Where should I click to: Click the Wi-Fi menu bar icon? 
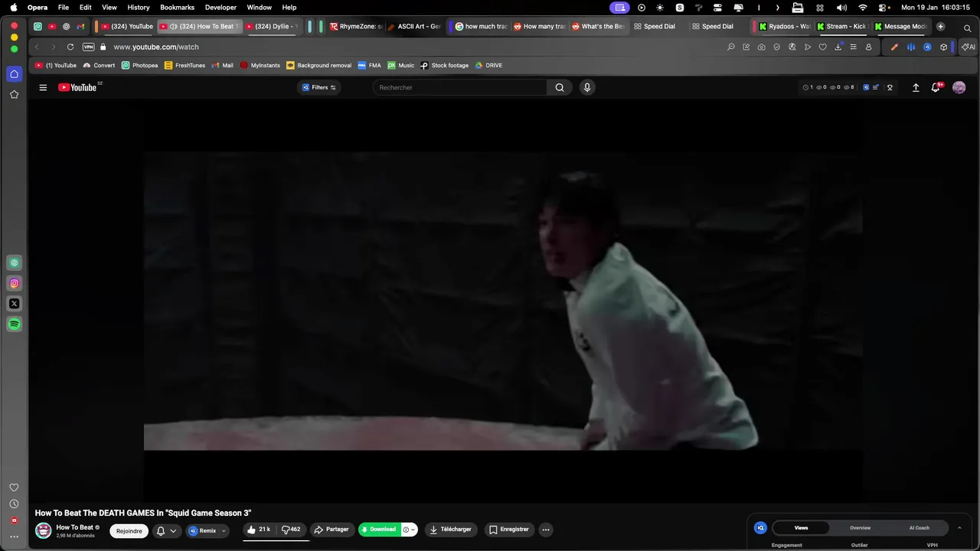click(x=863, y=8)
